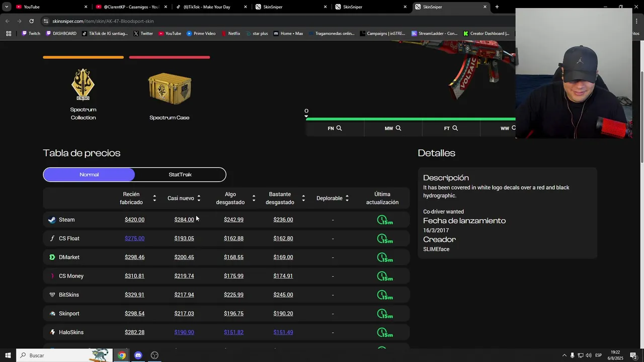644x362 pixels.
Task: Open the Spectrum Collection icon
Action: (83, 84)
